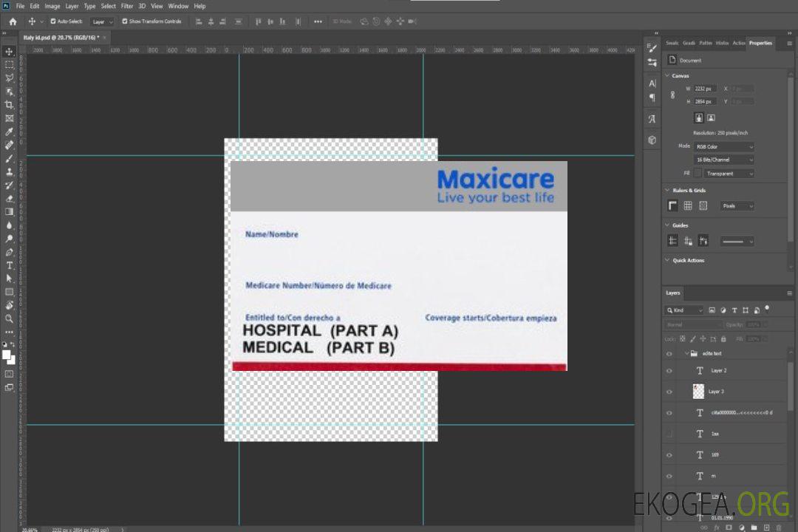Image resolution: width=798 pixels, height=532 pixels.
Task: Select the Zoom tool
Action: 10,318
